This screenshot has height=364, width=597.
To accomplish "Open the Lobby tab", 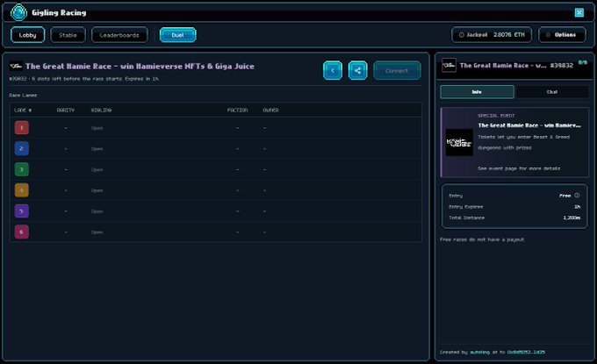I will click(x=27, y=35).
